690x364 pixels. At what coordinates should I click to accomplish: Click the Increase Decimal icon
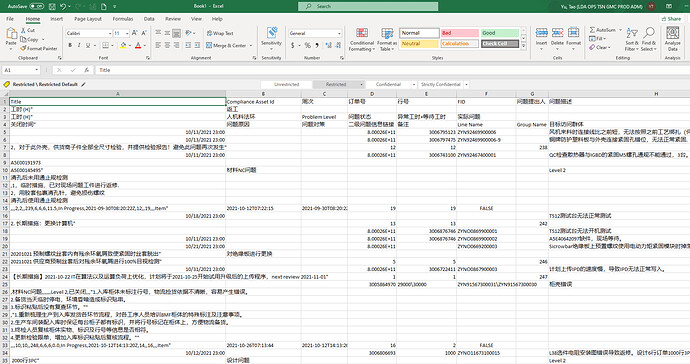328,45
